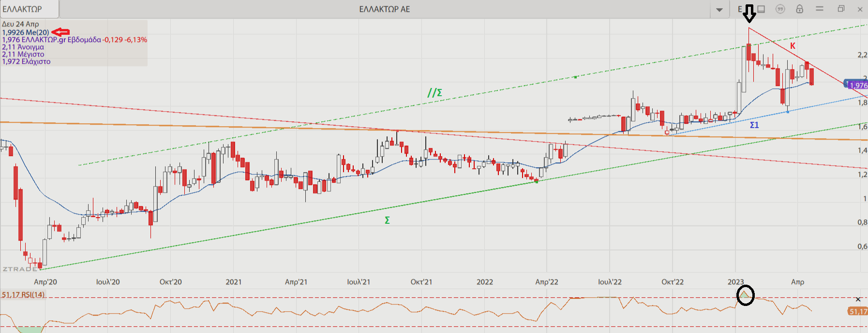Screen dimensions: 868x333
Task: Click the ΕΛΛΑΚΤΩΡ ΑΕ title bar
Action: tap(384, 9)
